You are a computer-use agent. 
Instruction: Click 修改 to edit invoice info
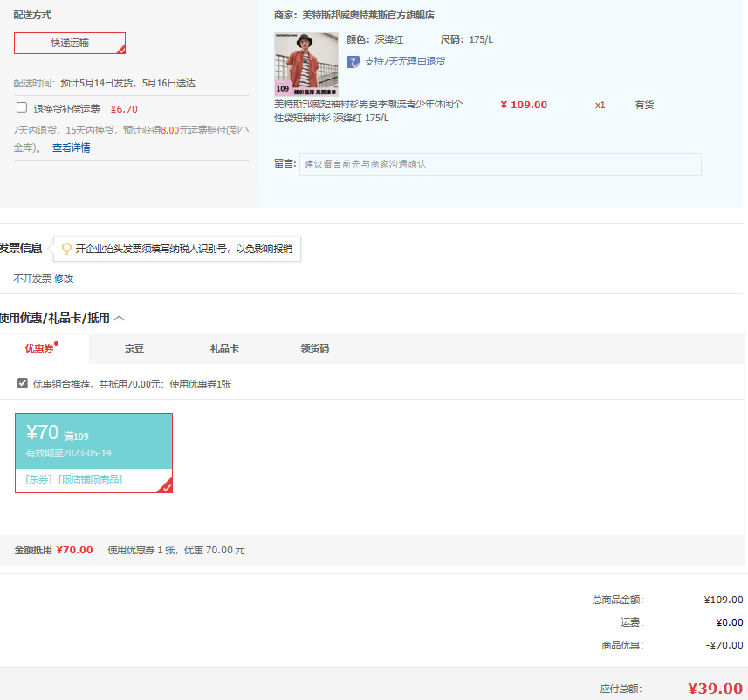64,278
